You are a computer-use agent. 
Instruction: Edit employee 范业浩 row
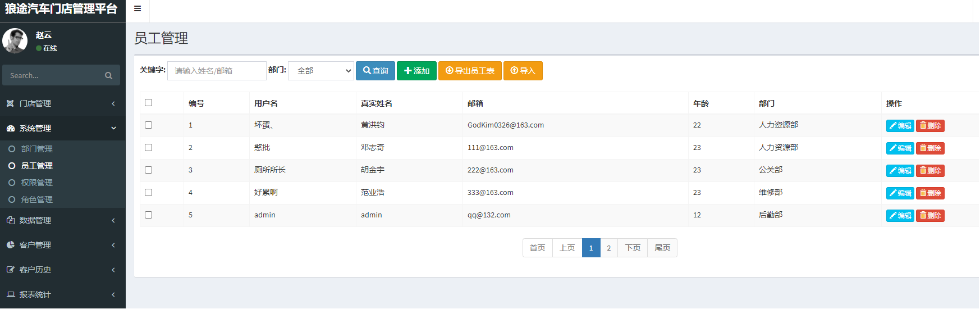coord(900,193)
